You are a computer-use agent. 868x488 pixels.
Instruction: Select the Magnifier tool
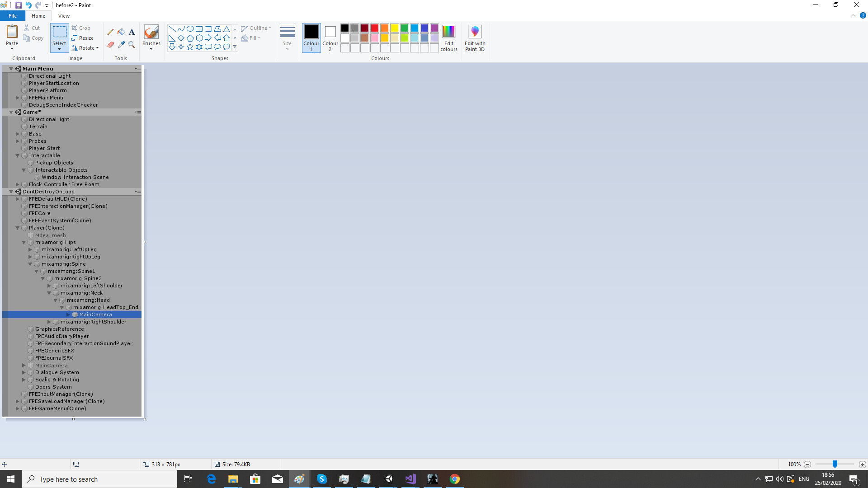coord(132,44)
